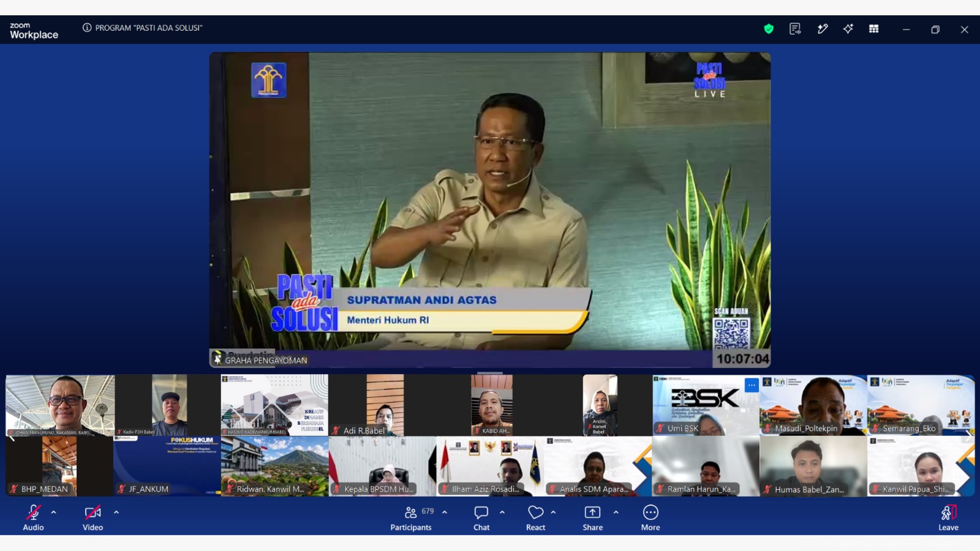Click the green encryption shield icon
Viewport: 980px width, 551px height.
769,29
